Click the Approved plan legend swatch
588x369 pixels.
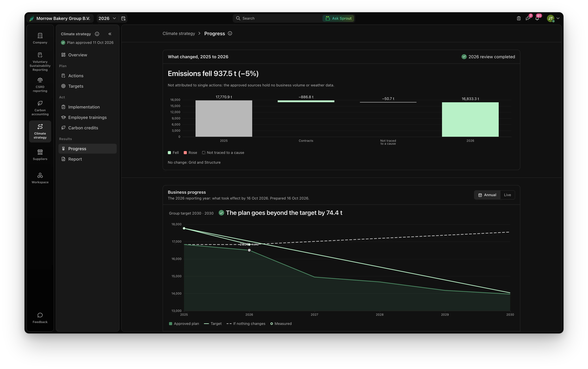[170, 324]
